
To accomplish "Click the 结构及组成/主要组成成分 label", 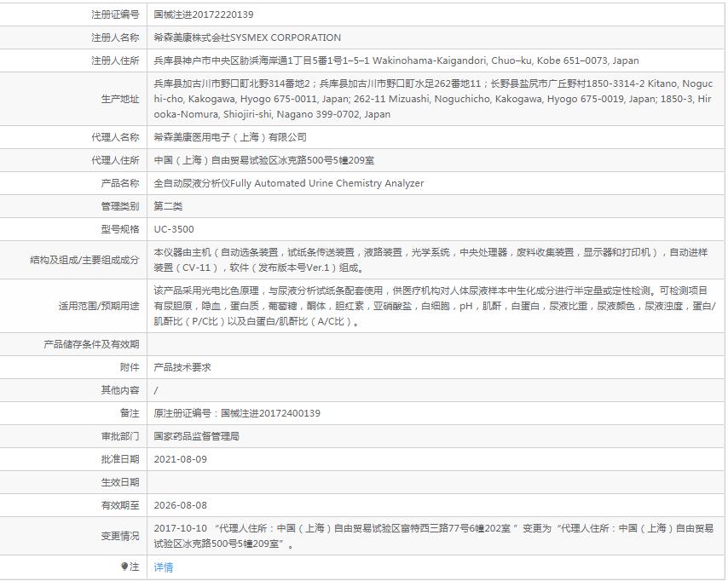I will coord(84,260).
